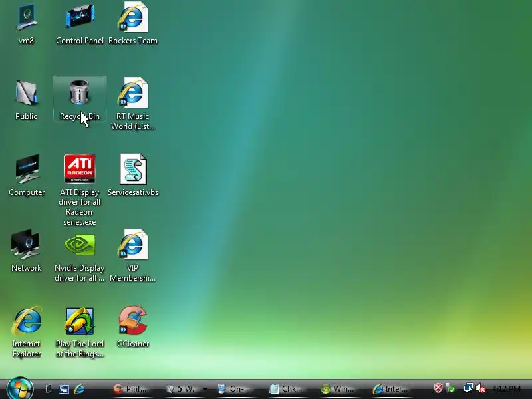
Task: Select Play The Lord of the Rings shortcut
Action: point(80,332)
